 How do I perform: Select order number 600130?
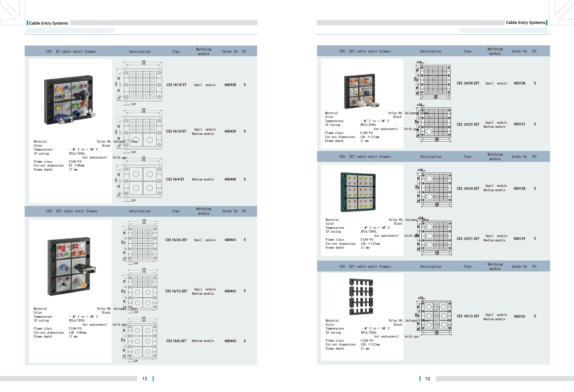pyautogui.click(x=519, y=317)
